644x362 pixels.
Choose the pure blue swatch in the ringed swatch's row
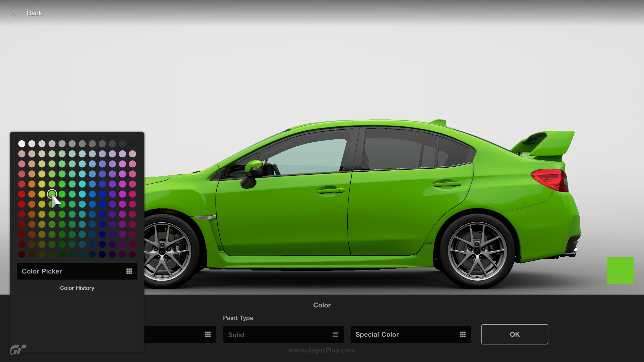pyautogui.click(x=102, y=194)
